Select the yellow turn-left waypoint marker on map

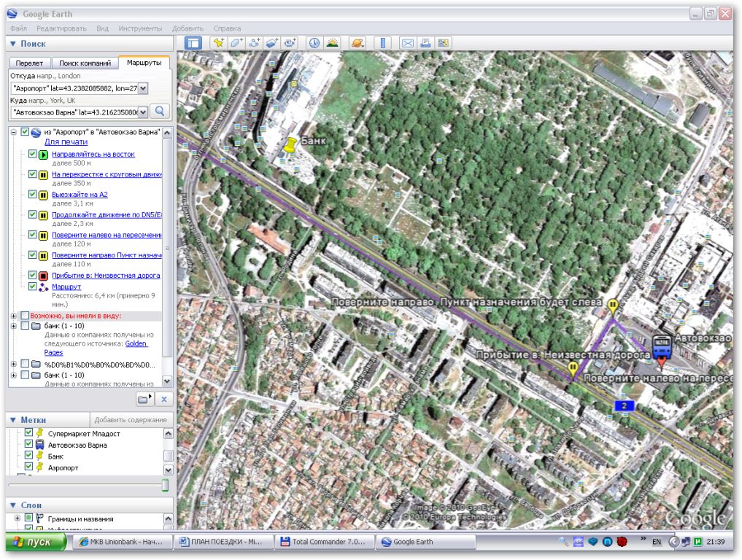573,370
